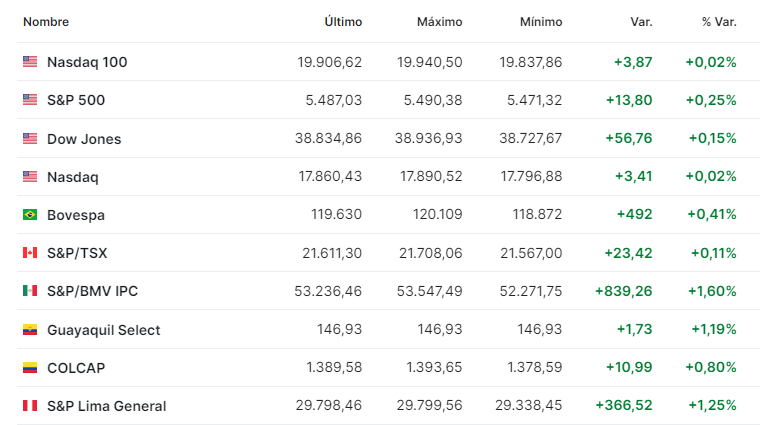This screenshot has width=760, height=425.
Task: Sort by the % Var. column header
Action: (719, 22)
